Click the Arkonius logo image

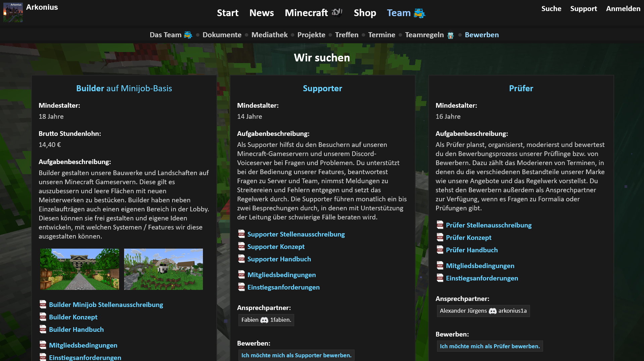(x=13, y=12)
